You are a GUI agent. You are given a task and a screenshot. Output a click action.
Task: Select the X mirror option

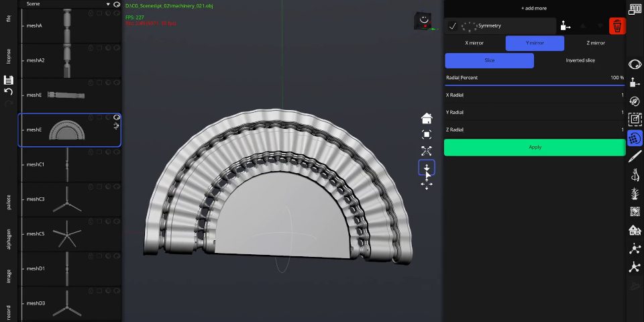click(x=474, y=43)
